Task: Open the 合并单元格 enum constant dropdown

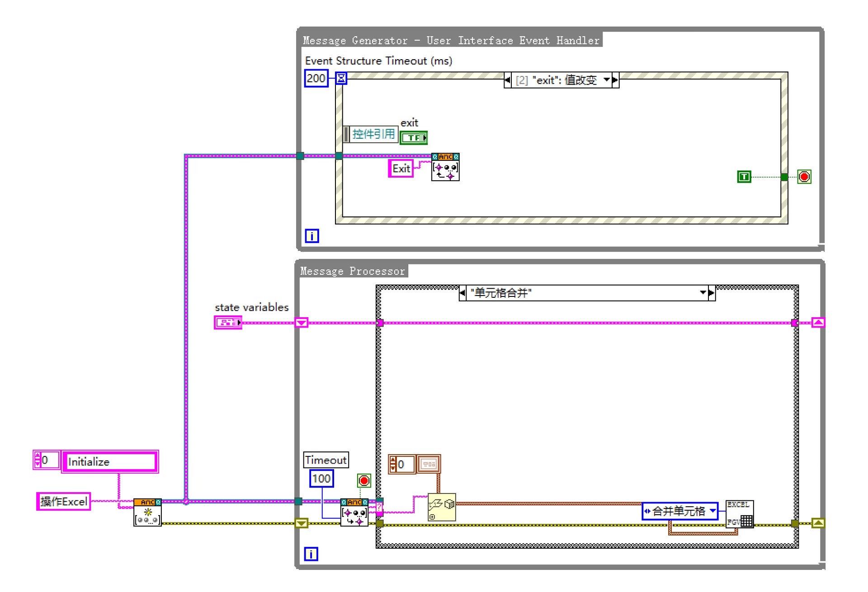Action: pyautogui.click(x=712, y=511)
